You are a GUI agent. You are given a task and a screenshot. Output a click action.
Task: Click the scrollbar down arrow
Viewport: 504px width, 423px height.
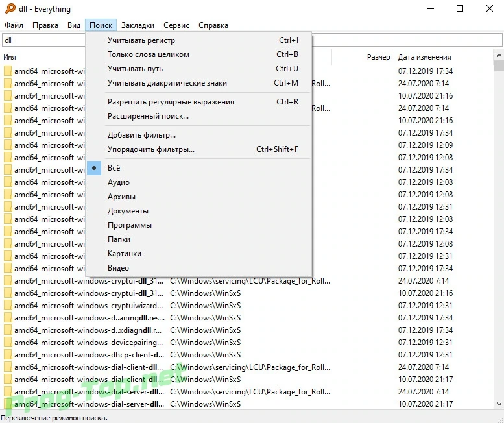499,404
